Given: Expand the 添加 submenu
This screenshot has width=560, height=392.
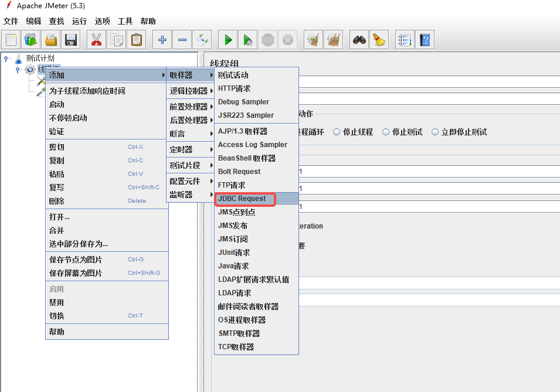Looking at the screenshot, I should (107, 75).
